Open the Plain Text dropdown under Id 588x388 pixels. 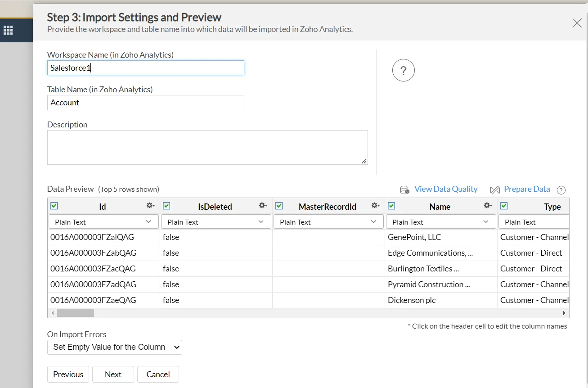103,221
